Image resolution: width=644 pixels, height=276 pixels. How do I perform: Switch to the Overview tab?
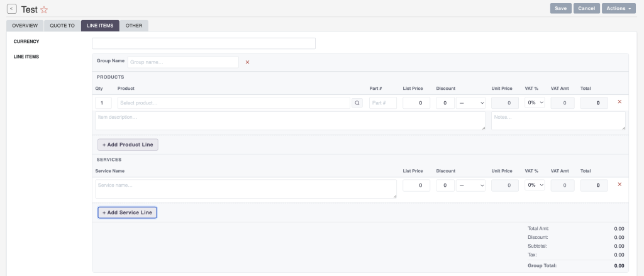click(x=25, y=26)
